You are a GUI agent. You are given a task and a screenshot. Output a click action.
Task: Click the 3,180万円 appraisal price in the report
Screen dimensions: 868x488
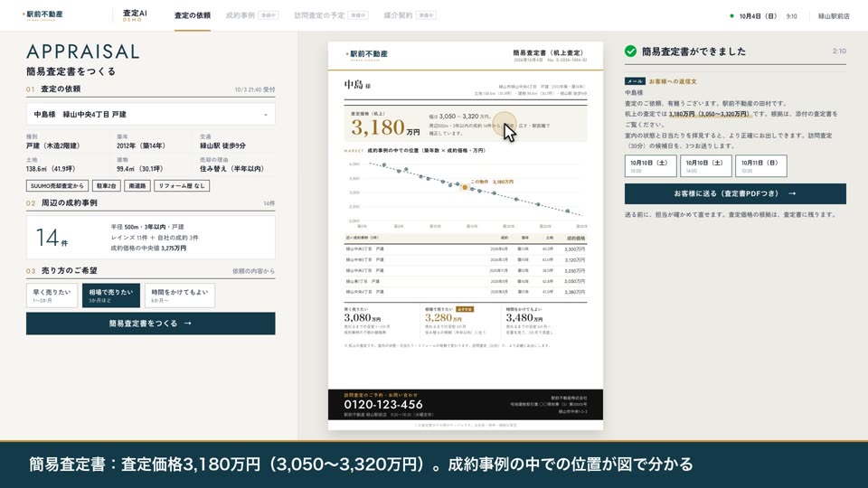[x=385, y=127]
